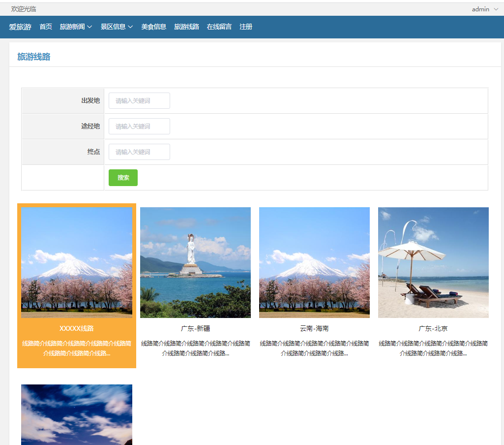Click the 出发地 field label
Viewport: 504px width, 445px height.
point(90,101)
